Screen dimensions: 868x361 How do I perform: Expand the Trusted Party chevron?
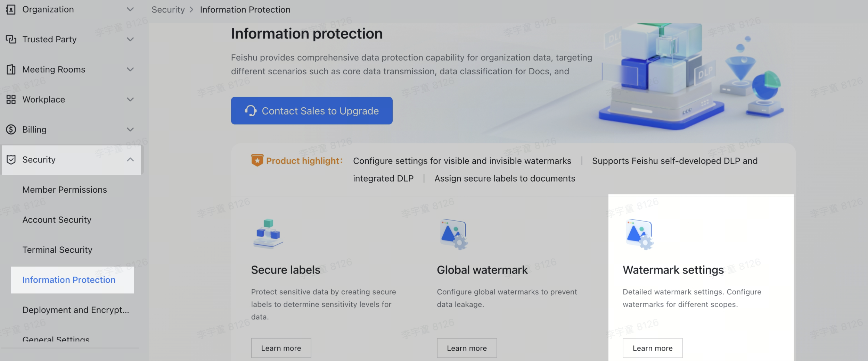point(130,39)
